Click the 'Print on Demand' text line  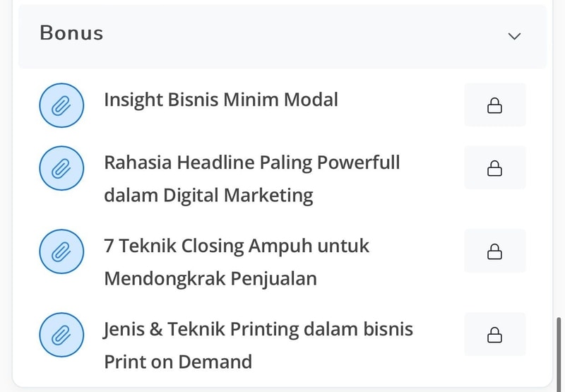click(178, 362)
